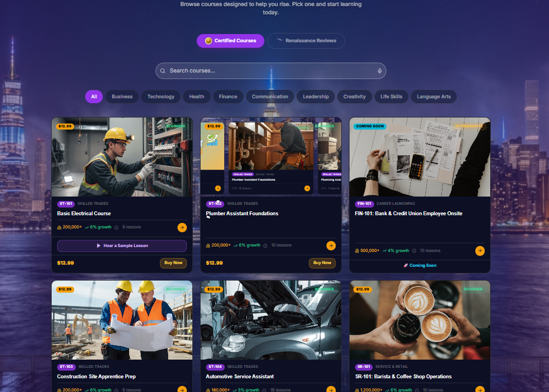
Task: Click Coming Soon label under FIN-101
Action: 420,265
